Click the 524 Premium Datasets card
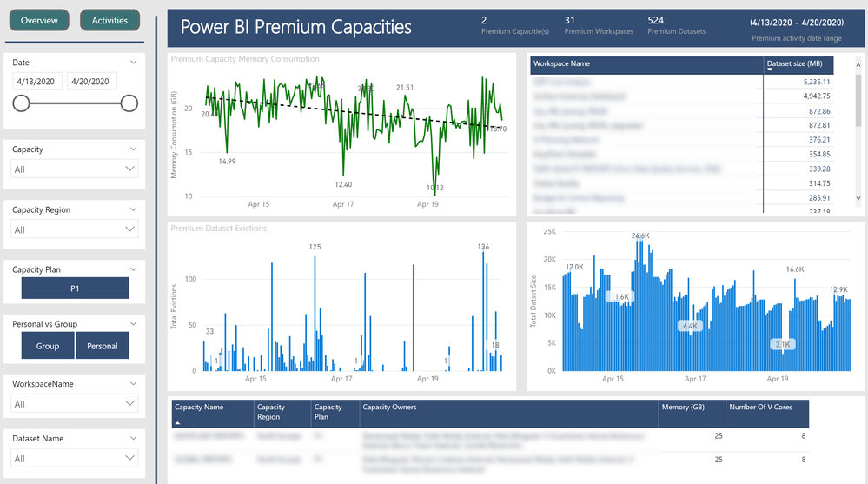868x484 pixels. [x=677, y=25]
